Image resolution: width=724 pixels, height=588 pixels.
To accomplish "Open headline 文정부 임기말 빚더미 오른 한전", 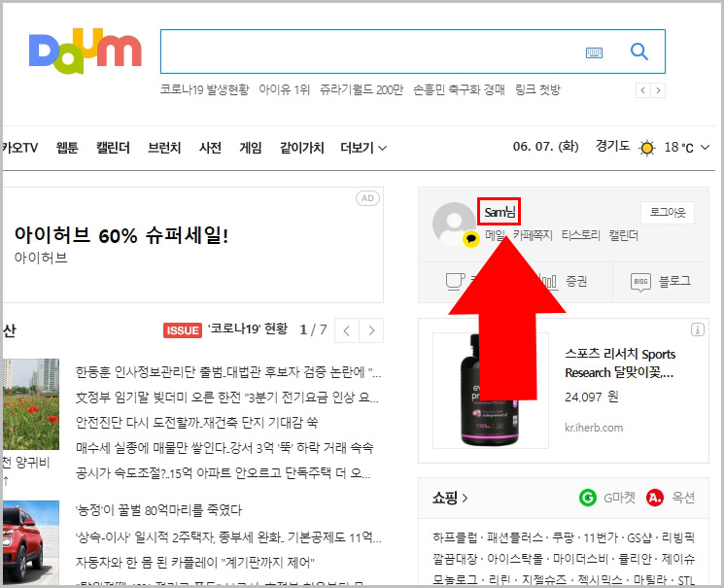I will tap(227, 398).
